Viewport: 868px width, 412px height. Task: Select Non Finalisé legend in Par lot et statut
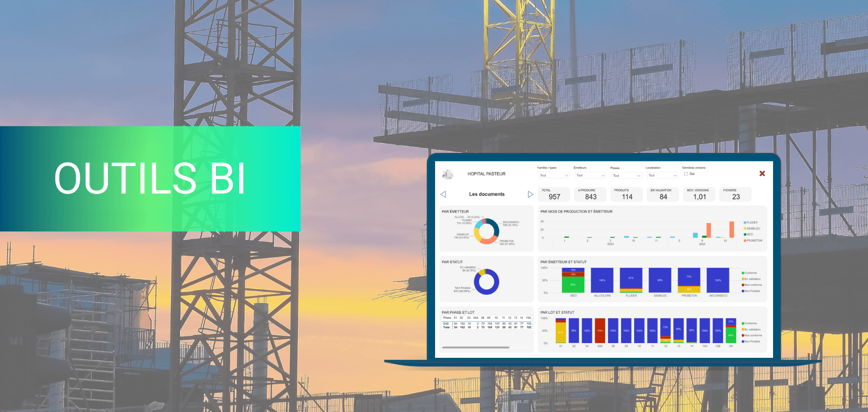click(751, 342)
